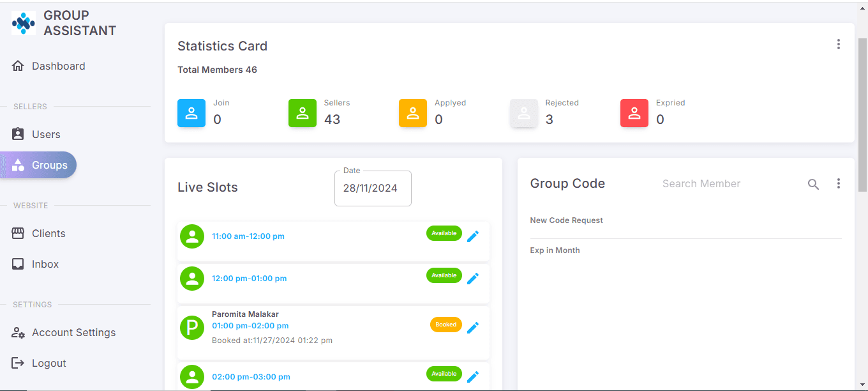This screenshot has height=391, width=868.
Task: Click the orange Booked badge
Action: pos(446,325)
